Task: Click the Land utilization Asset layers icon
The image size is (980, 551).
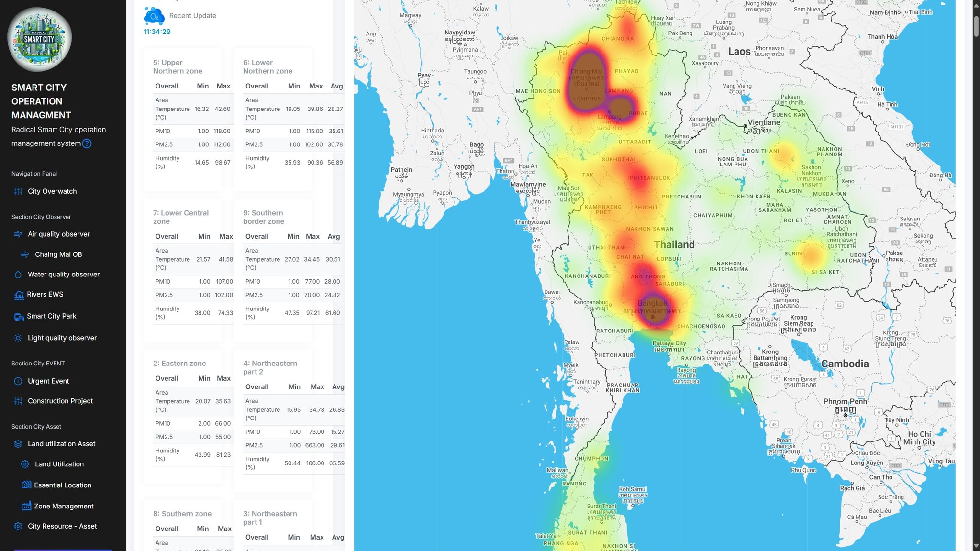Action: coord(18,444)
